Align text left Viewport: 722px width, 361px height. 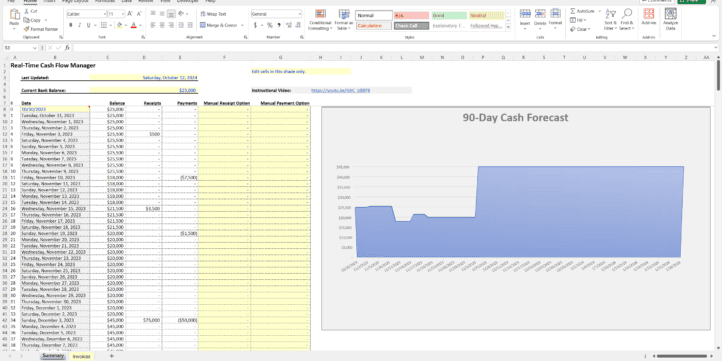coord(153,25)
